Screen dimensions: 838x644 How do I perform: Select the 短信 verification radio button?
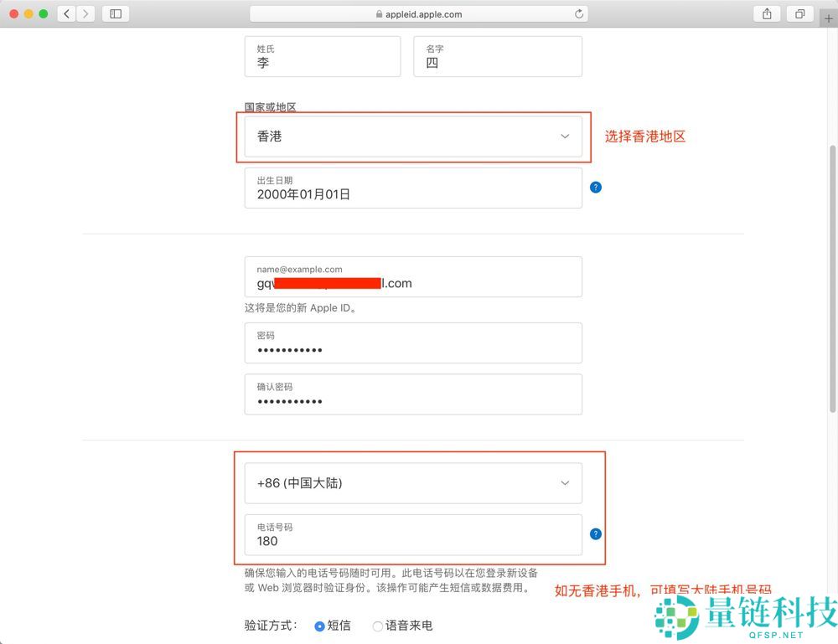point(319,625)
